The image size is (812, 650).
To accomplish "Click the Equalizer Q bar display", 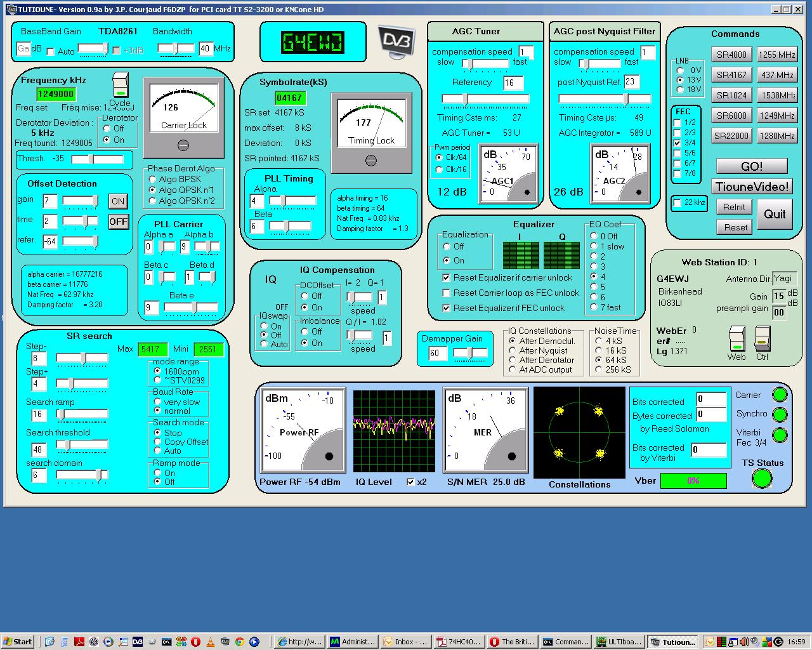I will click(561, 255).
